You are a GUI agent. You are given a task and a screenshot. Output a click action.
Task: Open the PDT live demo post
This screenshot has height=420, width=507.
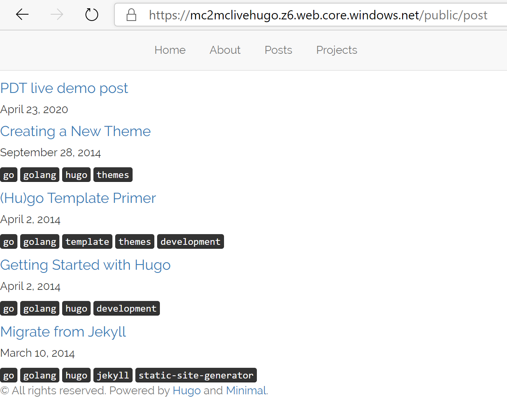pyautogui.click(x=64, y=88)
